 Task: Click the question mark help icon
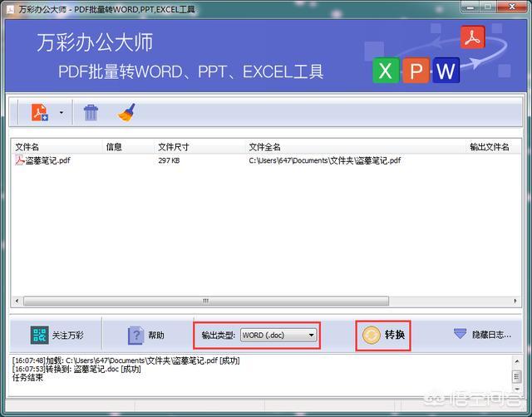[135, 335]
